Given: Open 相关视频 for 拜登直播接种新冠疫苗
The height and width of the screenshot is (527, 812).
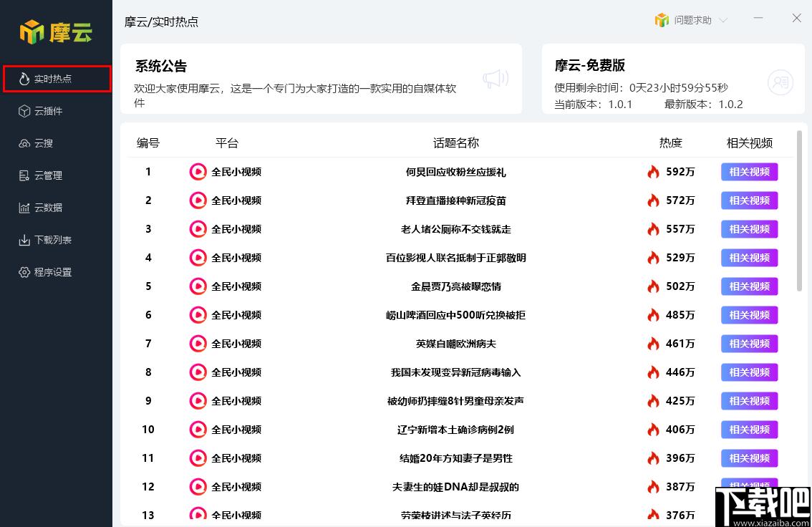Looking at the screenshot, I should pos(749,200).
